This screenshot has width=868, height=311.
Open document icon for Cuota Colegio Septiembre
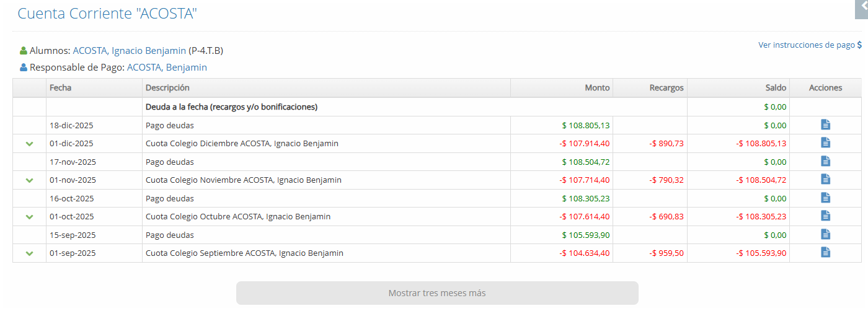tap(825, 252)
